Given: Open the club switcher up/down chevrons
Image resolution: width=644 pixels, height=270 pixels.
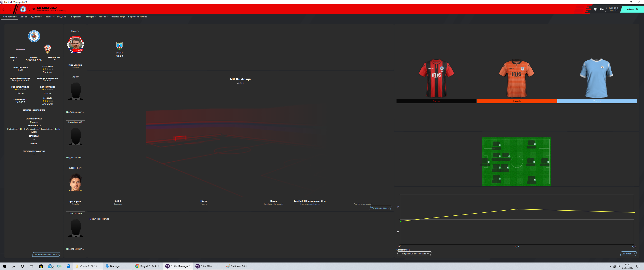Looking at the screenshot, I should point(29,9).
